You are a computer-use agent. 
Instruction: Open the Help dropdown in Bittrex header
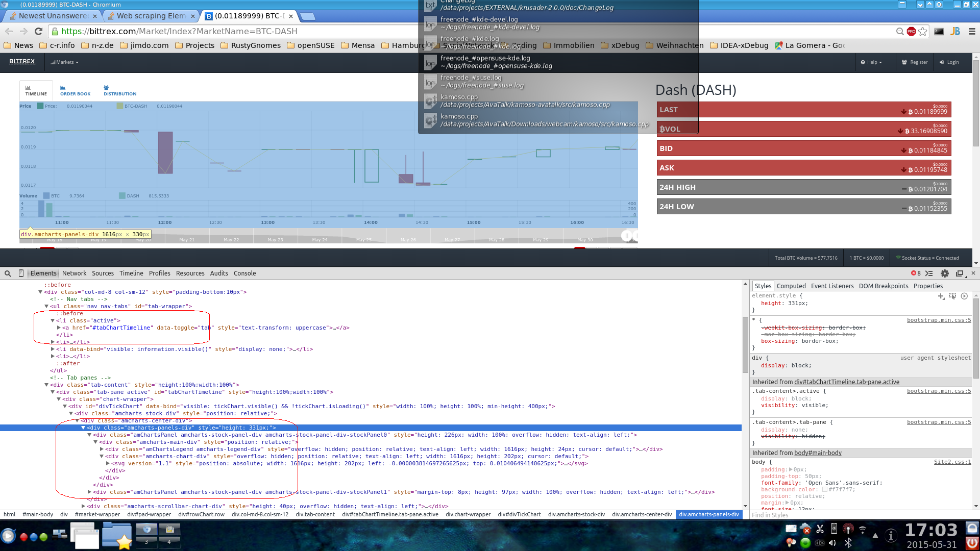tap(871, 62)
